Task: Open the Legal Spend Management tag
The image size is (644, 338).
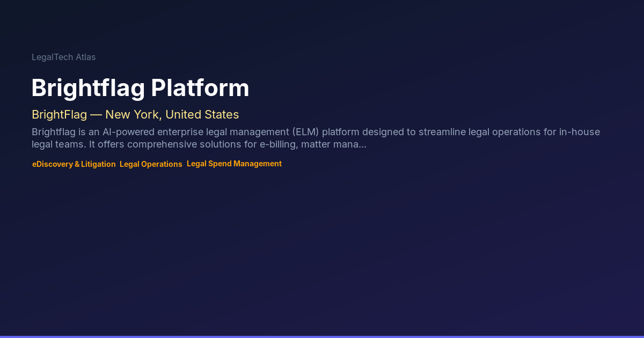Action: (x=234, y=164)
